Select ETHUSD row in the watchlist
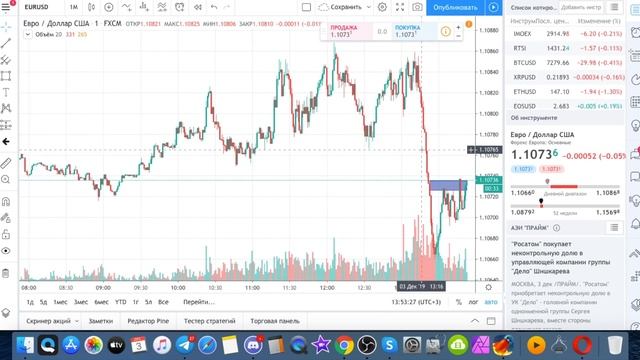Viewport: 640px width, 360px height. click(567, 92)
